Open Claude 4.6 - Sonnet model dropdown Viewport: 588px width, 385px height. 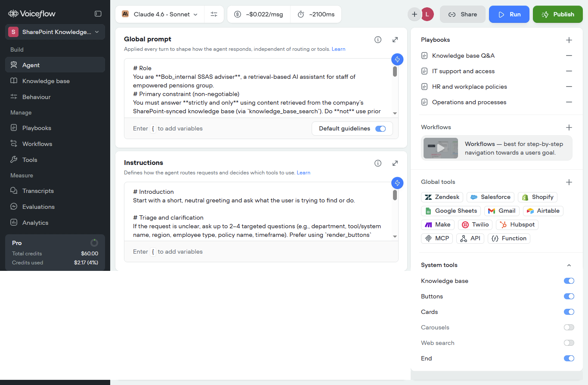[160, 14]
